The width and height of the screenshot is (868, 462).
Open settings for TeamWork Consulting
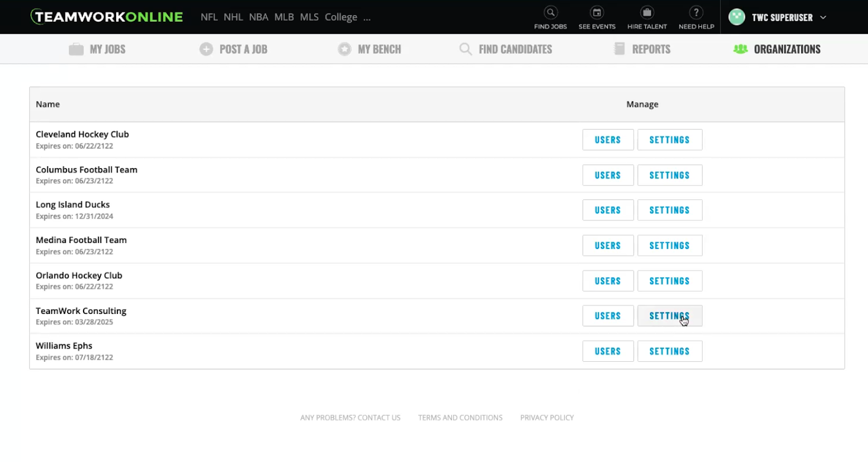click(670, 316)
